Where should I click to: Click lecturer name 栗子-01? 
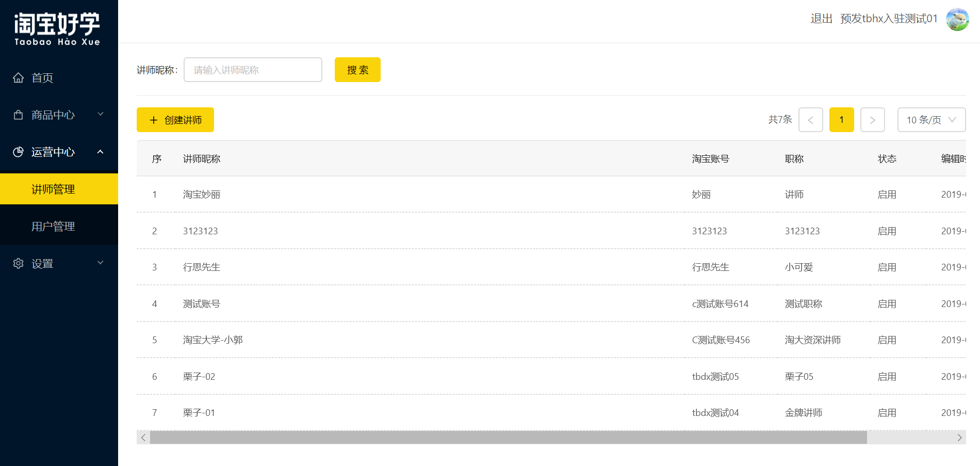coord(199,413)
